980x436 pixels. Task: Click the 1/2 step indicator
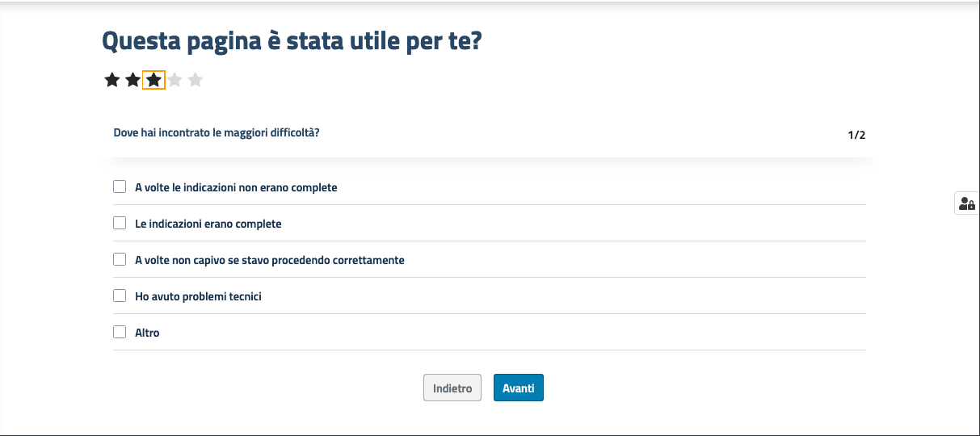(856, 135)
